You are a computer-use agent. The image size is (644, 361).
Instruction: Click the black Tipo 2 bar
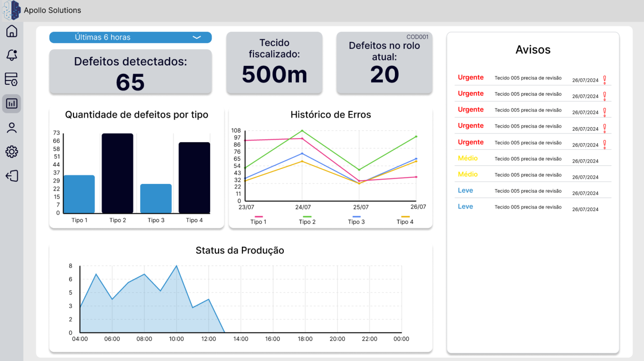pyautogui.click(x=117, y=173)
